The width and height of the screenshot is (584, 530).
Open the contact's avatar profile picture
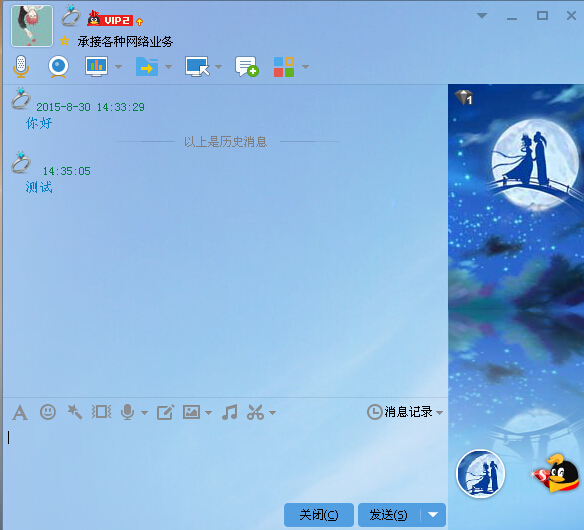click(32, 26)
